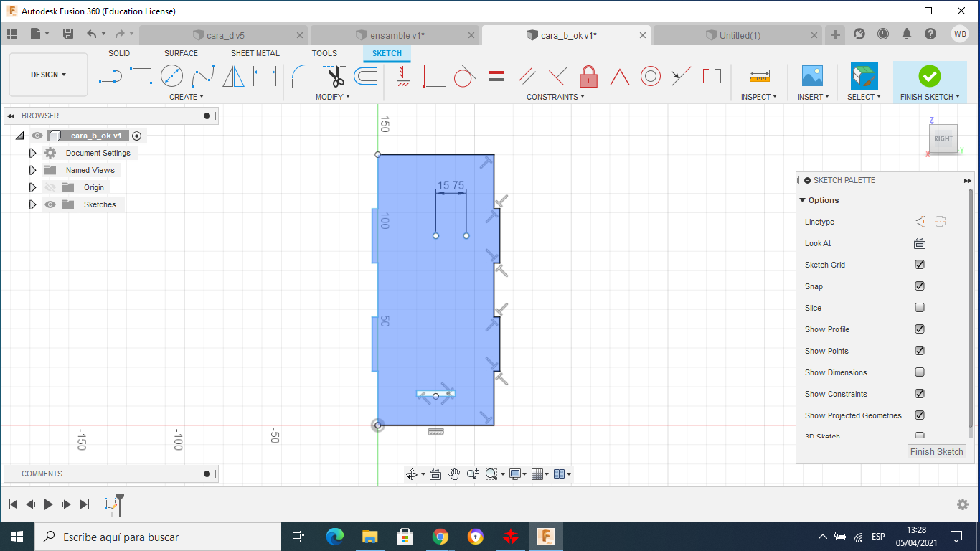This screenshot has width=980, height=551.
Task: Click the green Finish Sketch checkmark
Action: [x=929, y=75]
